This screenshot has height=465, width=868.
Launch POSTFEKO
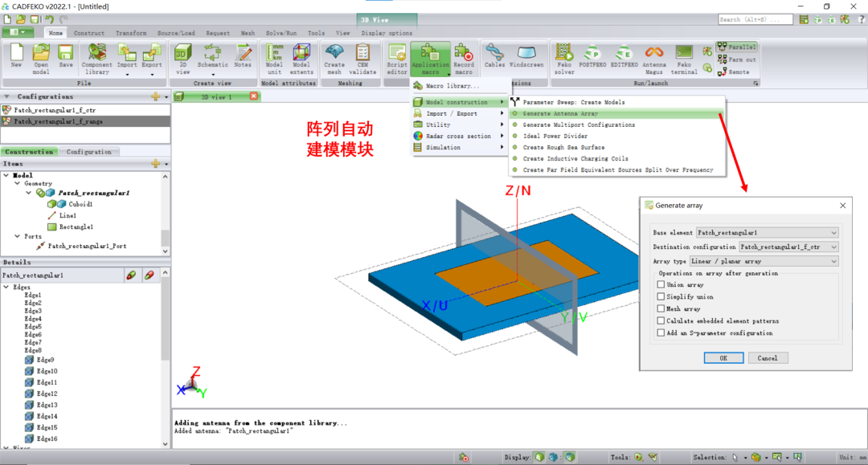click(x=592, y=57)
